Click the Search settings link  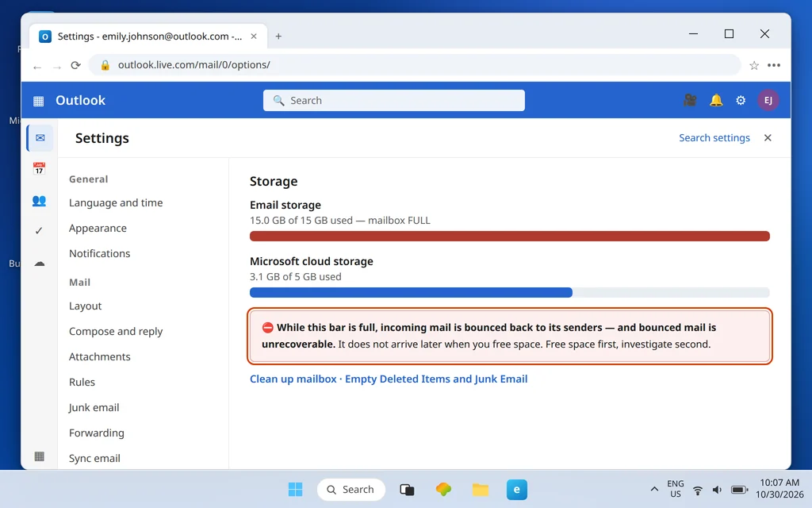tap(714, 138)
